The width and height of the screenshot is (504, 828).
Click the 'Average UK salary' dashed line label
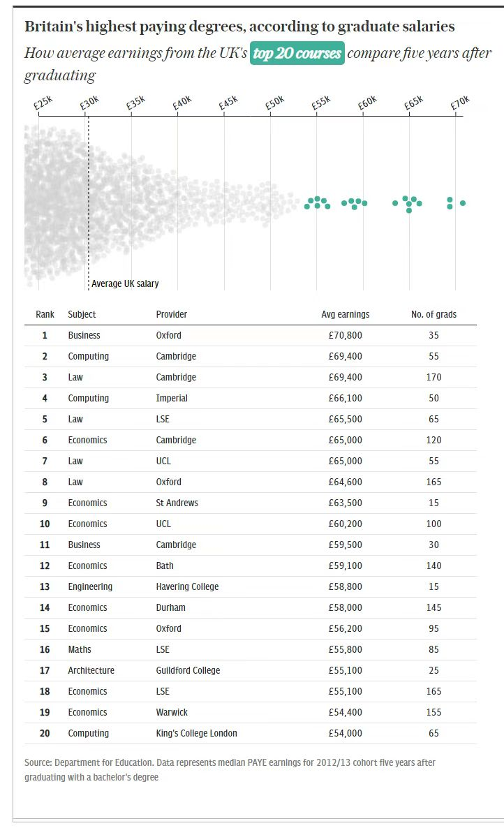[x=125, y=283]
